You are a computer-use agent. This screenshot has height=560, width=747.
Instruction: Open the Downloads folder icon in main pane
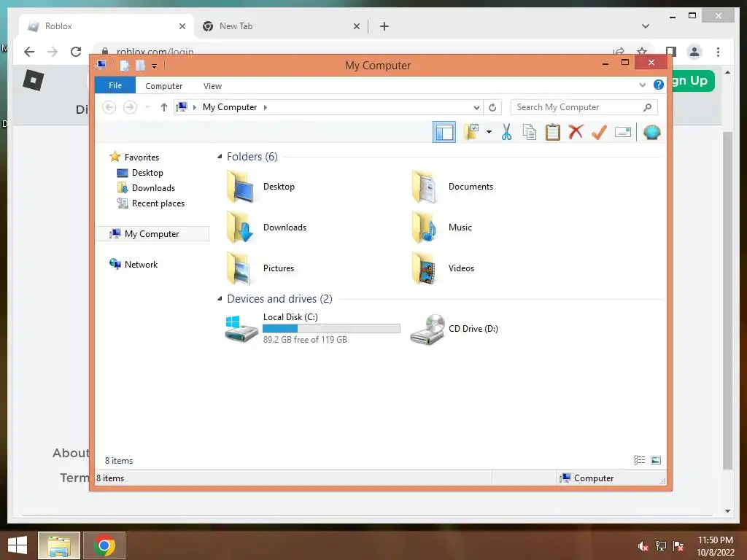240,227
